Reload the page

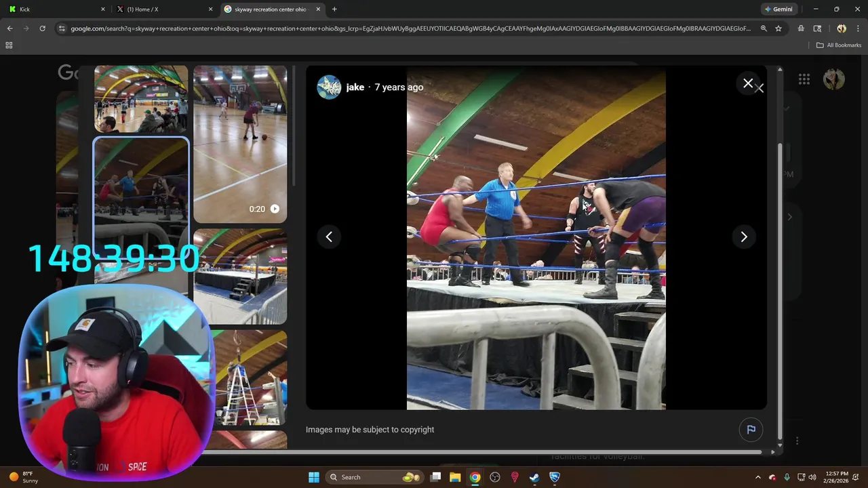[x=42, y=28]
